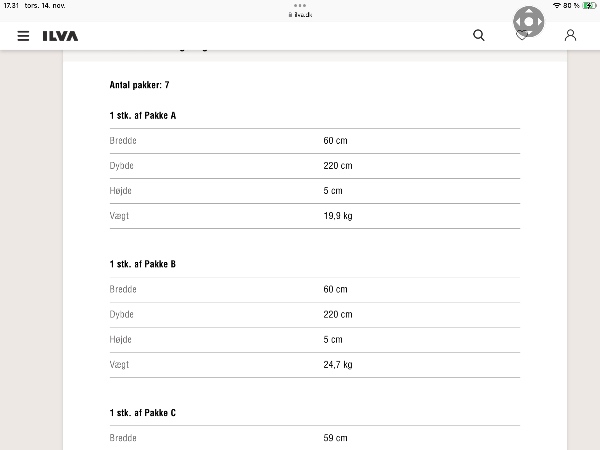The height and width of the screenshot is (450, 600).
Task: Open the favorites heart icon
Action: (522, 36)
